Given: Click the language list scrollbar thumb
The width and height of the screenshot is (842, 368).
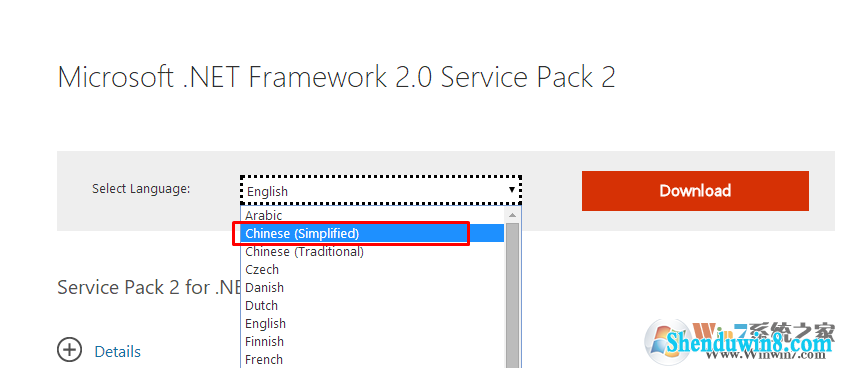Looking at the screenshot, I should [512, 295].
